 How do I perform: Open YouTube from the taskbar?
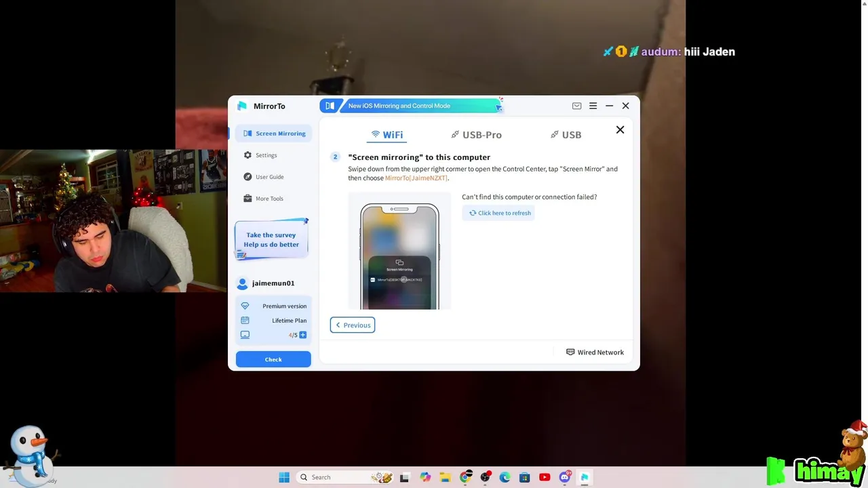pyautogui.click(x=545, y=477)
